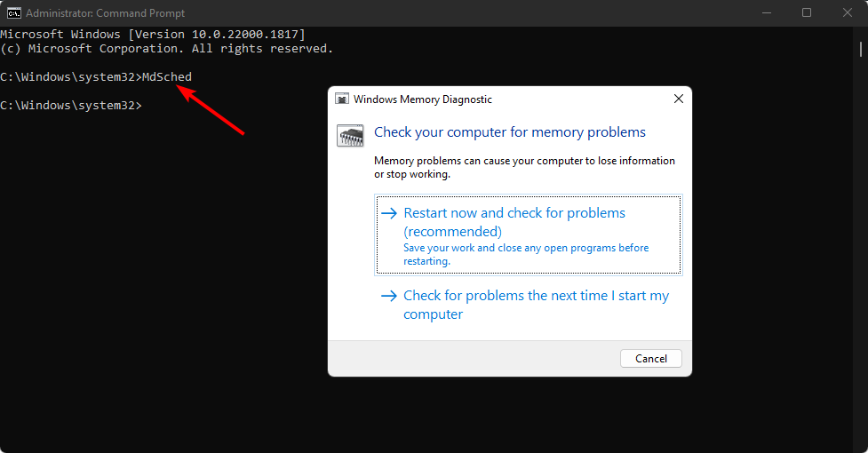Click the arrow beside Check for problems next time
Screen dimensions: 868x453
pos(389,296)
